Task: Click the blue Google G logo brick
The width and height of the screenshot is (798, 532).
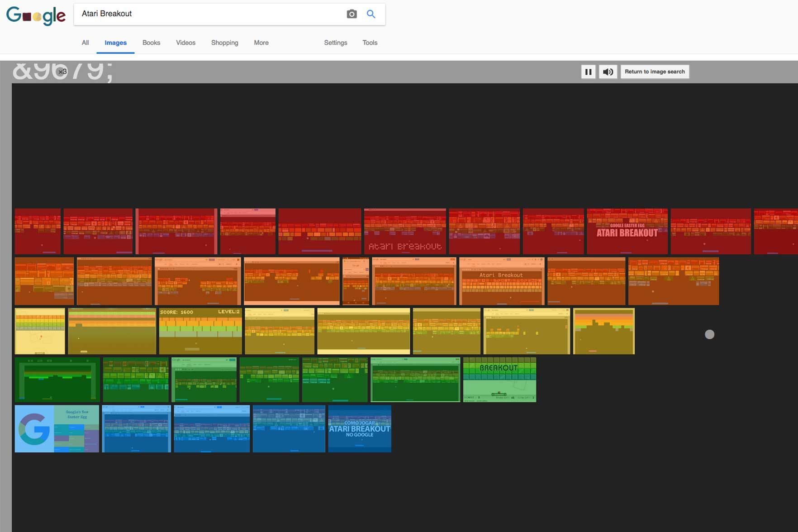Action: point(57,429)
